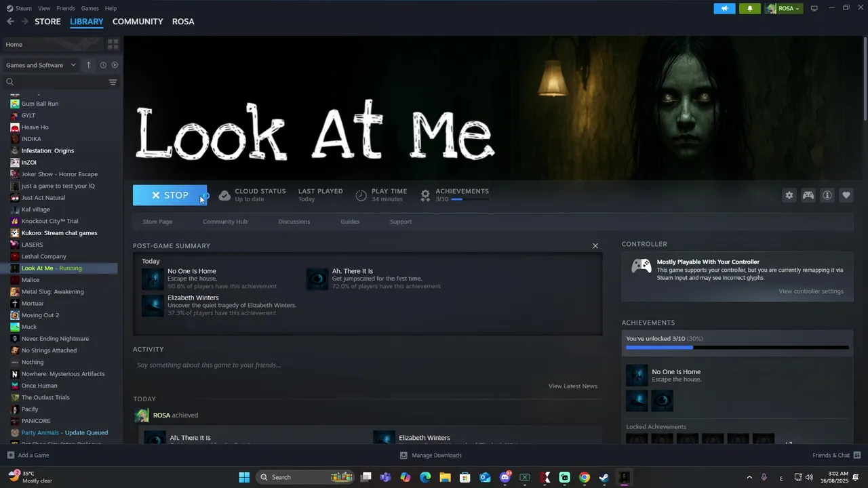
Task: Click the achievements gear-star icon
Action: (425, 195)
